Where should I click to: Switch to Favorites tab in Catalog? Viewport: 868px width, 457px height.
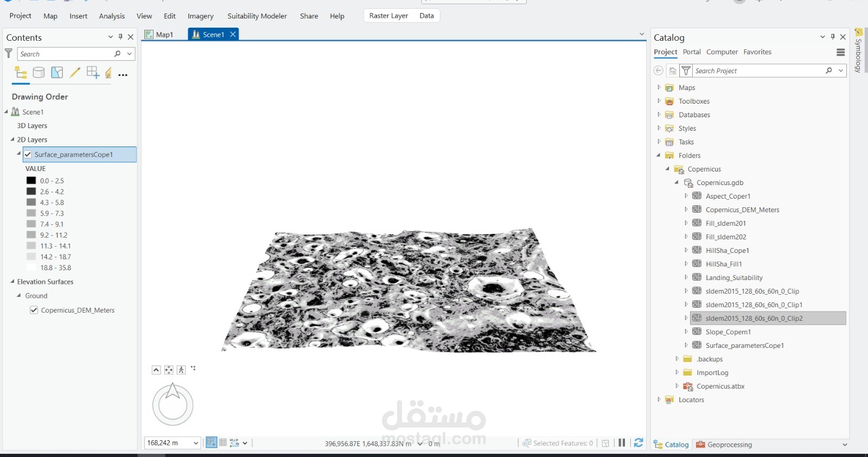(757, 52)
